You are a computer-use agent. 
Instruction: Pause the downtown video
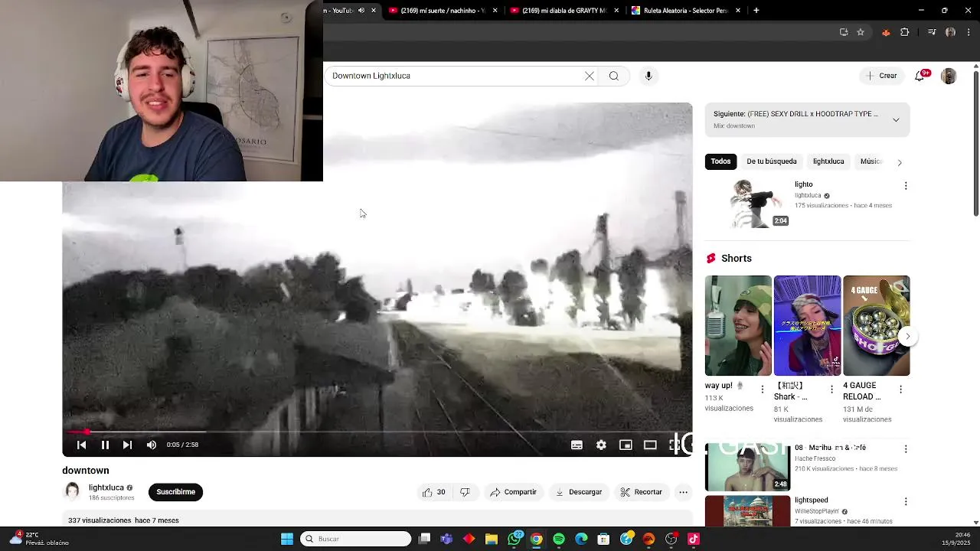pyautogui.click(x=105, y=445)
